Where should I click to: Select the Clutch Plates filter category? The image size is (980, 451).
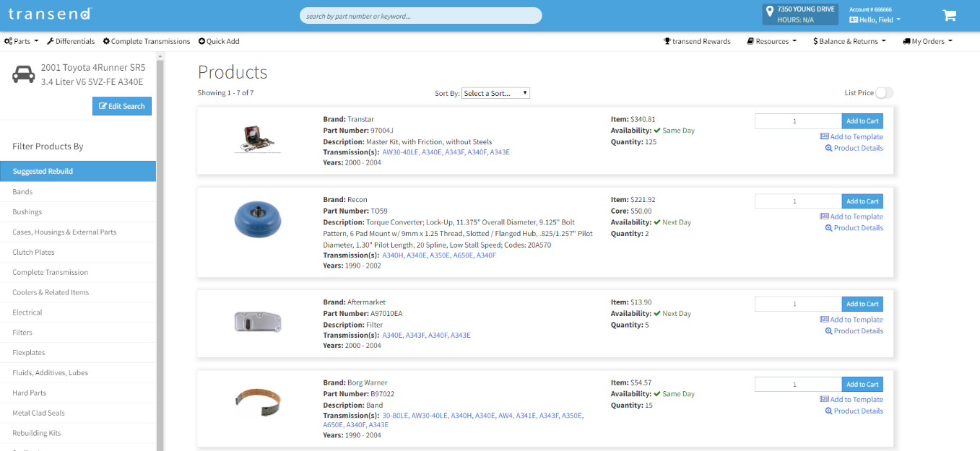click(33, 253)
